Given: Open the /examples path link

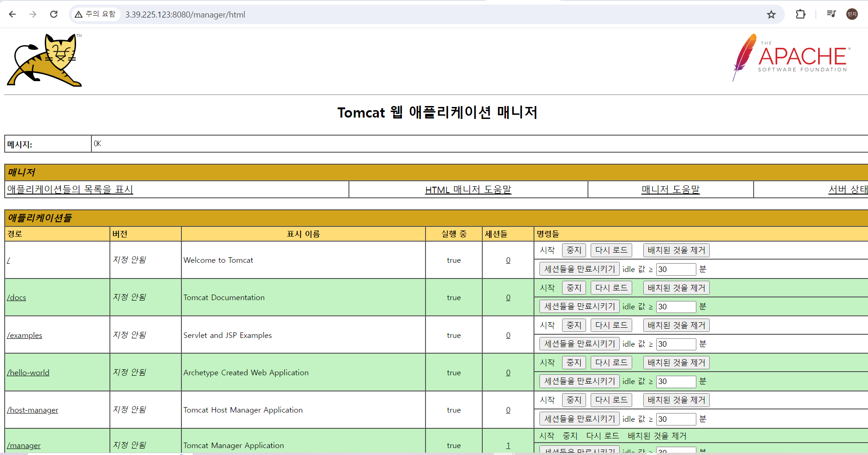Looking at the screenshot, I should point(24,336).
